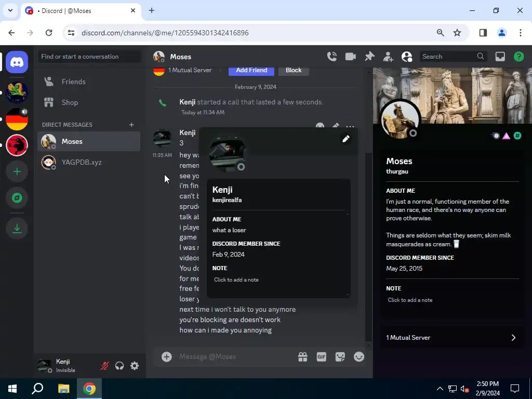
Task: Select the YAGPDB.xyz direct message
Action: (89, 162)
